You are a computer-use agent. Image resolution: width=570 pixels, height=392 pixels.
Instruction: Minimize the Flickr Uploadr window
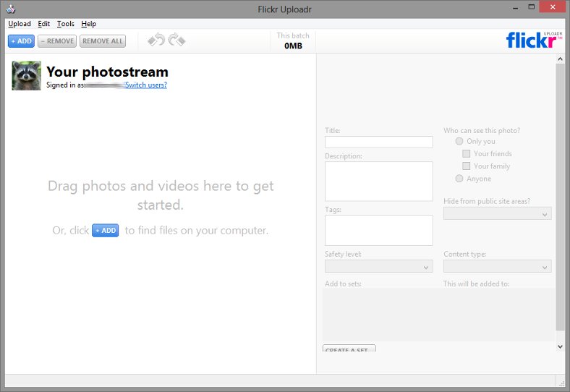[x=516, y=8]
